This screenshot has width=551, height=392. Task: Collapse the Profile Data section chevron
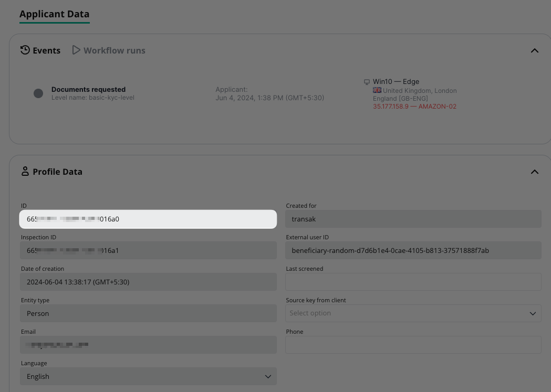click(535, 172)
